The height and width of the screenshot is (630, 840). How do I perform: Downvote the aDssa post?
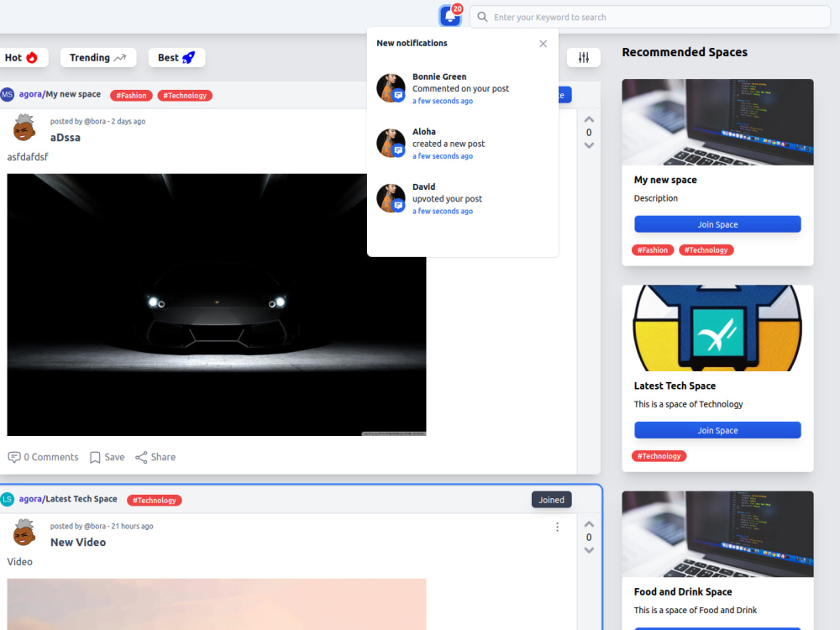pos(589,145)
